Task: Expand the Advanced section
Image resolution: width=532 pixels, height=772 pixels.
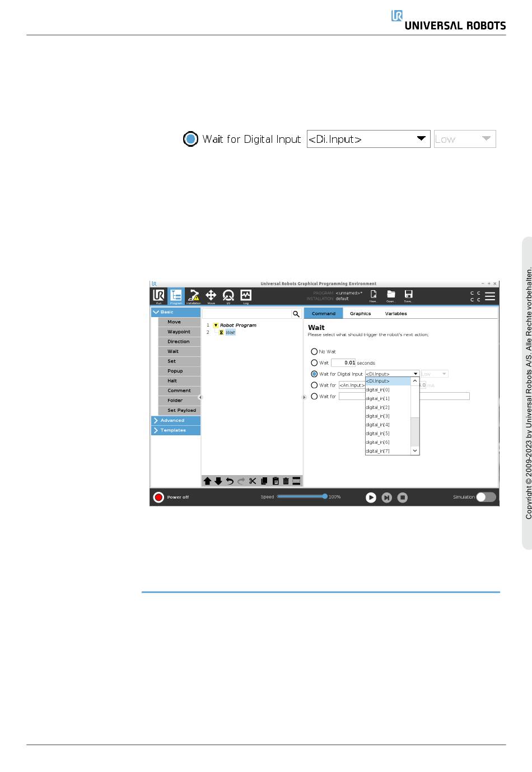Action: 176,420
